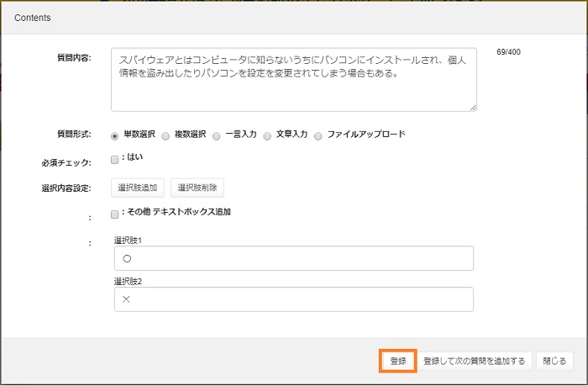Click the 69/400 character counter
The width and height of the screenshot is (588, 386).
click(x=508, y=52)
